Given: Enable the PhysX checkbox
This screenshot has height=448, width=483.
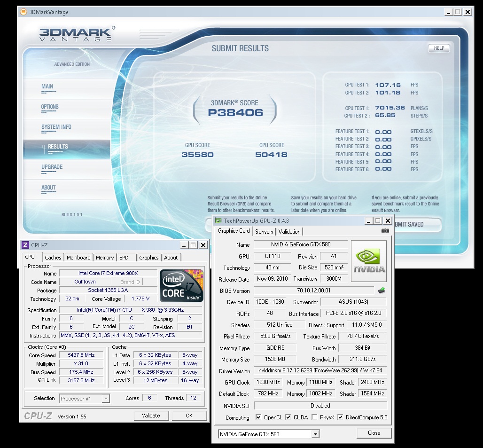Looking at the screenshot, I should click(314, 417).
